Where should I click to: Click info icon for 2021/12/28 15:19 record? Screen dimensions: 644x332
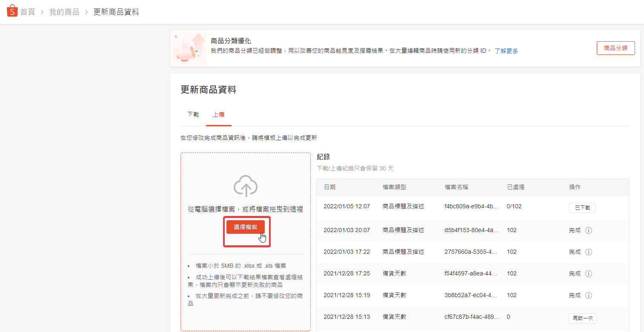click(x=589, y=295)
